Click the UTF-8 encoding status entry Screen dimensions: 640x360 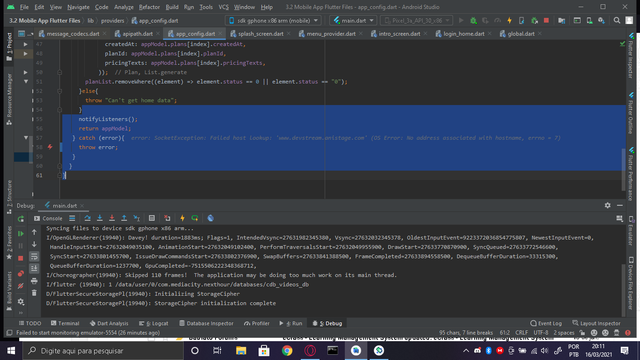(541, 333)
